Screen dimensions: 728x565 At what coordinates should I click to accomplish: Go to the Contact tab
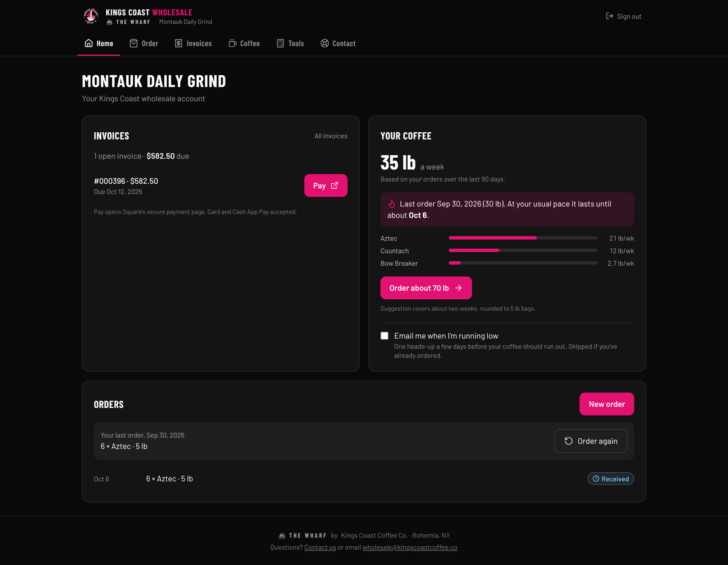tap(338, 43)
